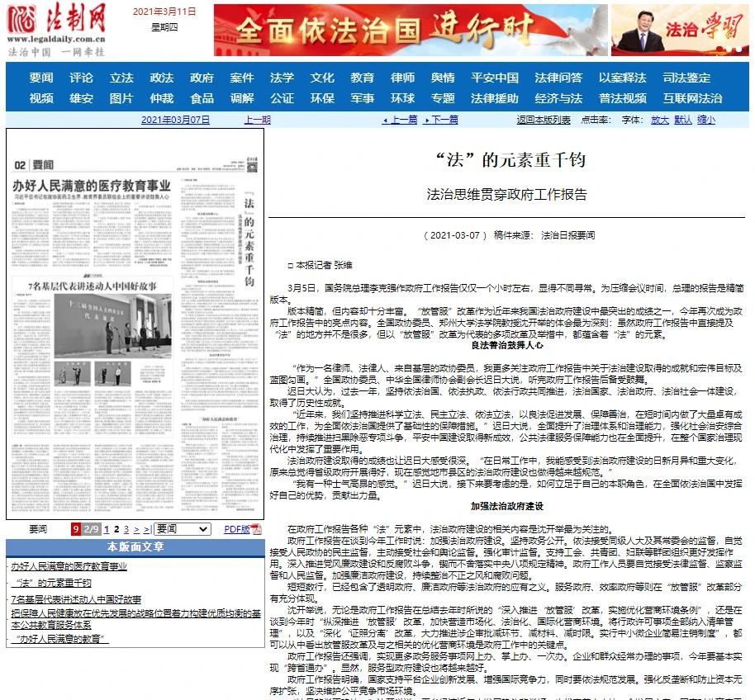Open the 环保 section

[322, 98]
